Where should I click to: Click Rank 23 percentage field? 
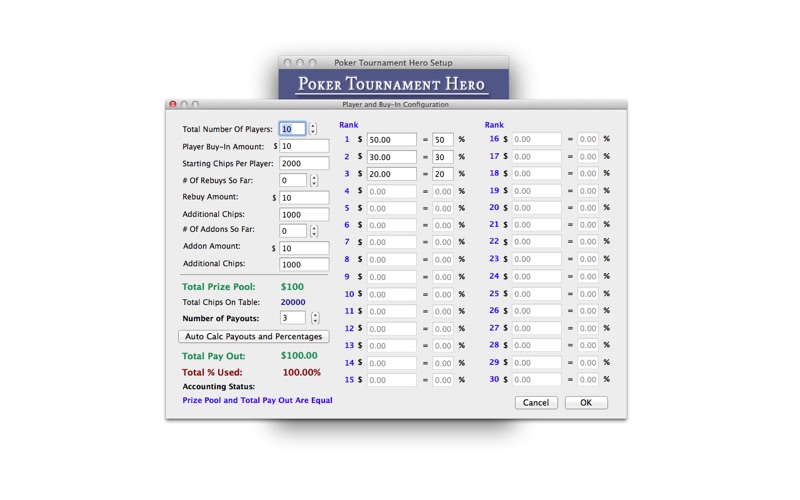coord(588,259)
